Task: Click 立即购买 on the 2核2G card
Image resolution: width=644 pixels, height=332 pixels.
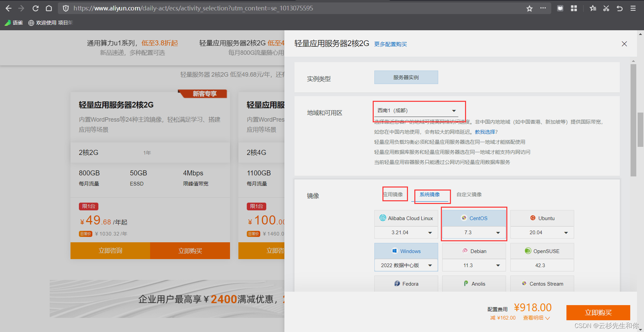Action: pos(190,251)
